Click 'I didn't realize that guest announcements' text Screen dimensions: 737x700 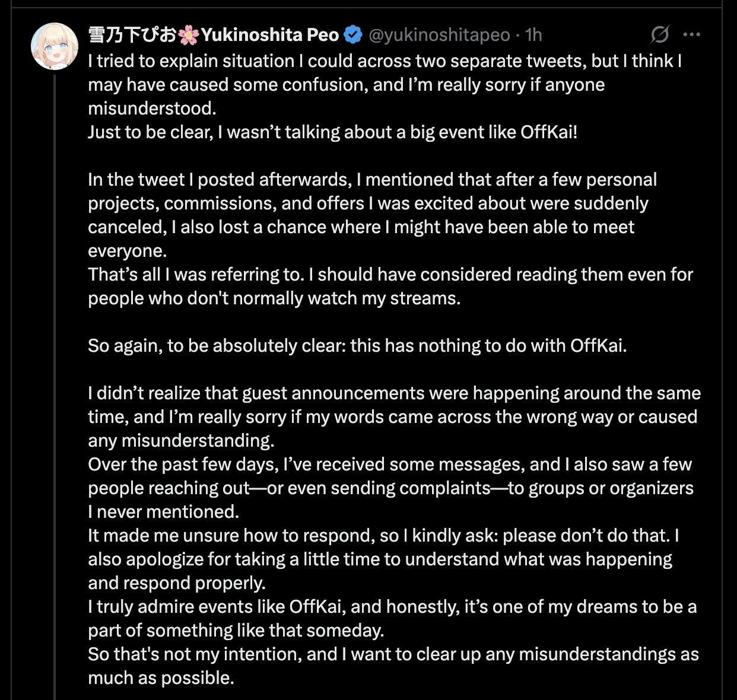point(395,416)
